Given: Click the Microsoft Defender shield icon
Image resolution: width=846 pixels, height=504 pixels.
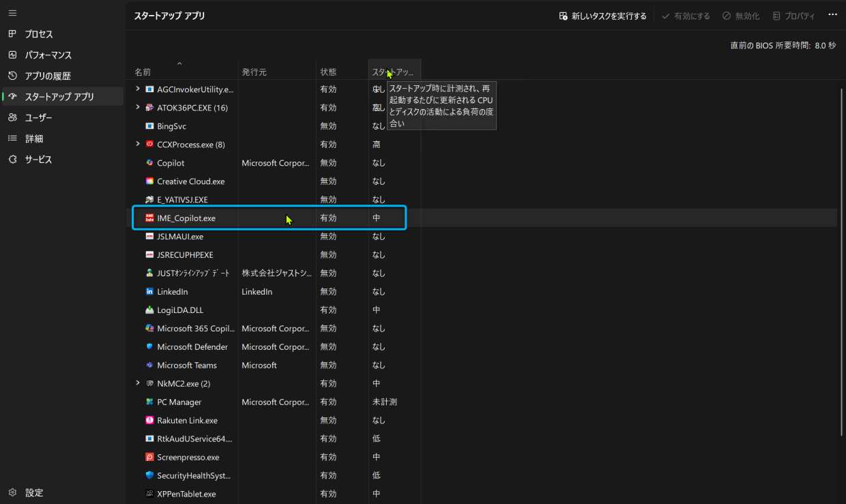Looking at the screenshot, I should [150, 347].
